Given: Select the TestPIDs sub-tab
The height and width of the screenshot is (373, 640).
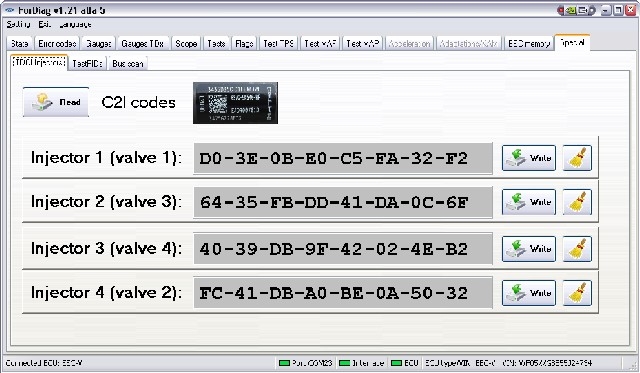Looking at the screenshot, I should tap(87, 64).
